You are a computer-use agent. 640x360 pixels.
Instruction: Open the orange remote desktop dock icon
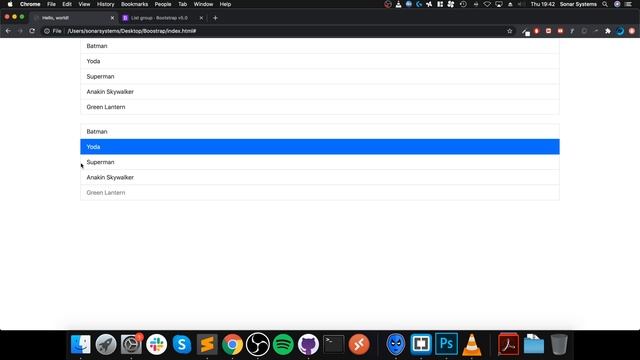(x=359, y=344)
